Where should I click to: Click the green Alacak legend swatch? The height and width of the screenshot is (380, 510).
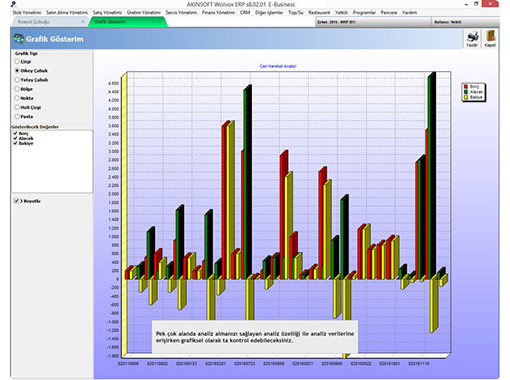[x=466, y=92]
